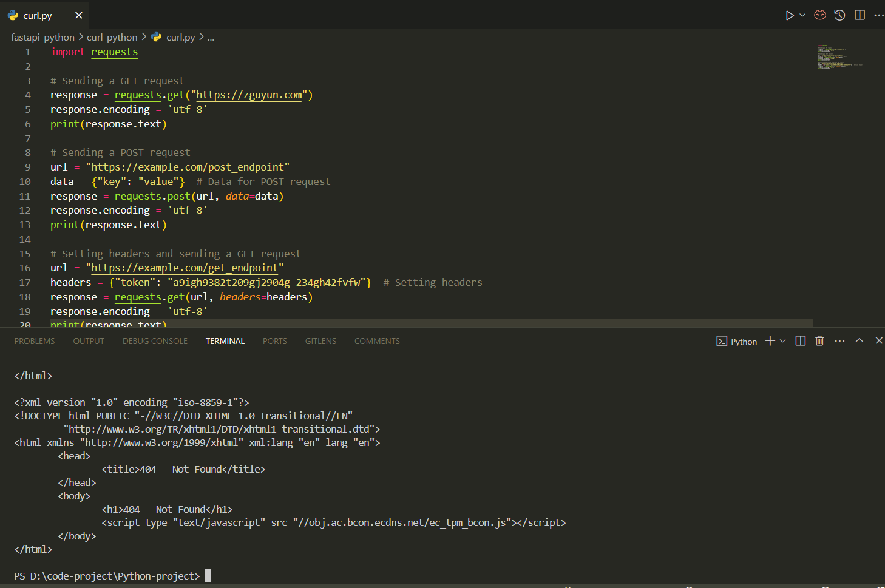Click line number 17 in the gutter

click(25, 282)
